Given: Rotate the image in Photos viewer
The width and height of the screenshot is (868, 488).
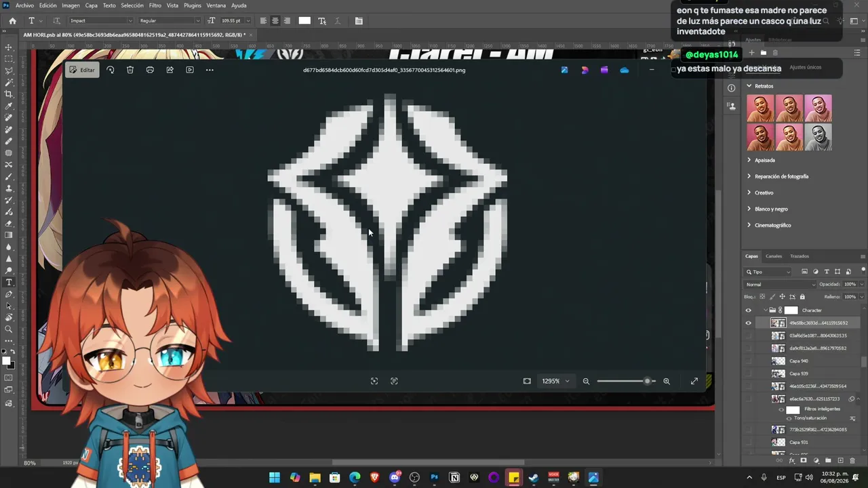Looking at the screenshot, I should pyautogui.click(x=110, y=70).
